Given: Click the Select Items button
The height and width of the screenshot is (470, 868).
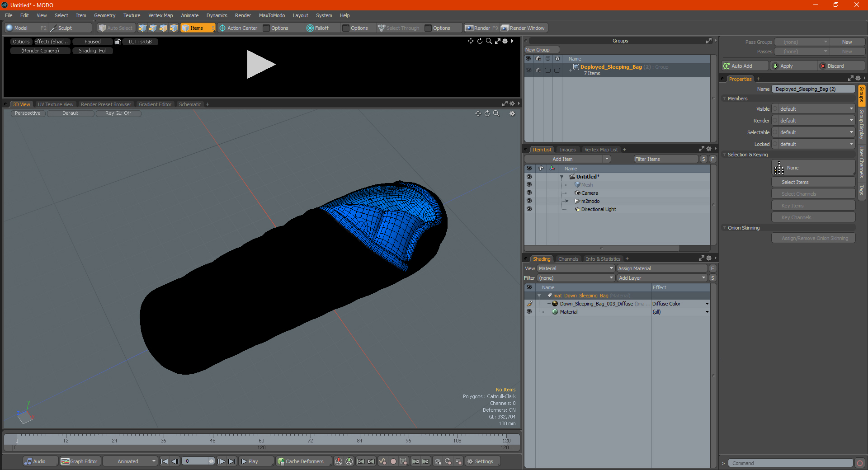Looking at the screenshot, I should [x=813, y=182].
